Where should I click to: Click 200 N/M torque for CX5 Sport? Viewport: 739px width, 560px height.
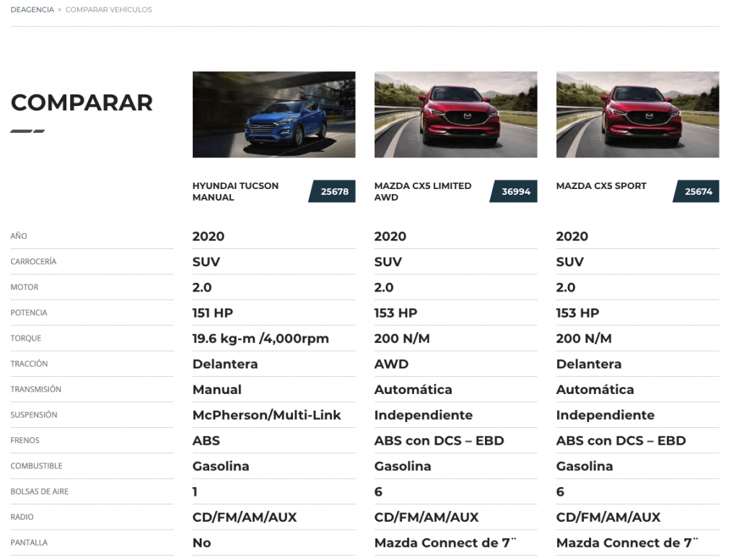click(584, 338)
